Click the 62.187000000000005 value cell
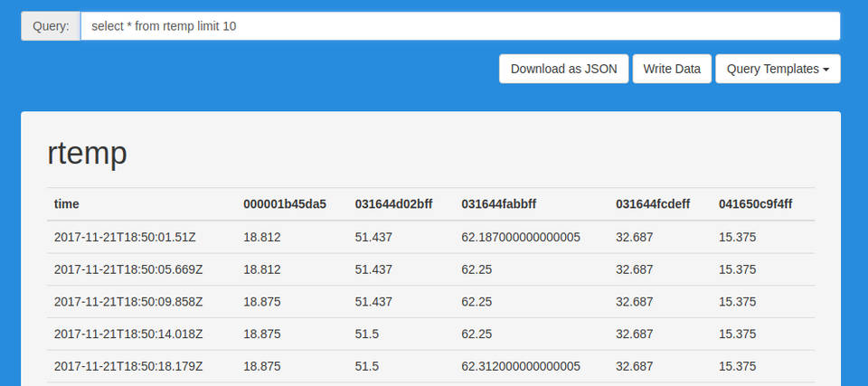This screenshot has height=386, width=868. 520,237
